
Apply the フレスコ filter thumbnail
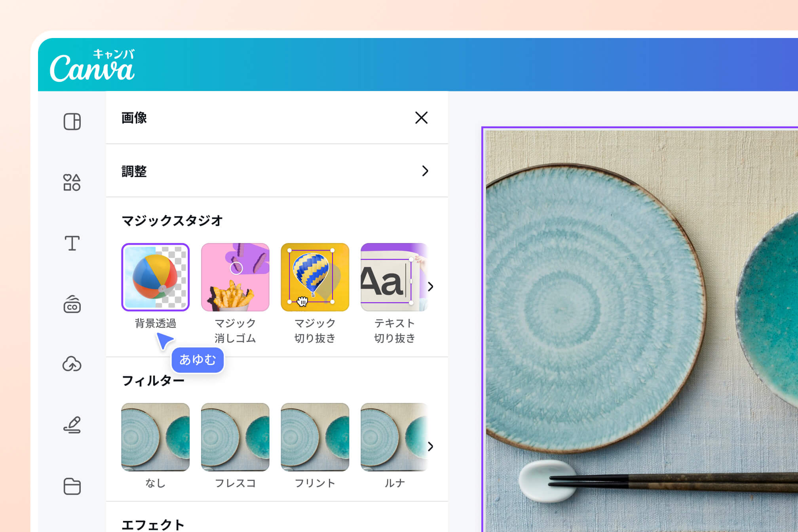coord(235,437)
